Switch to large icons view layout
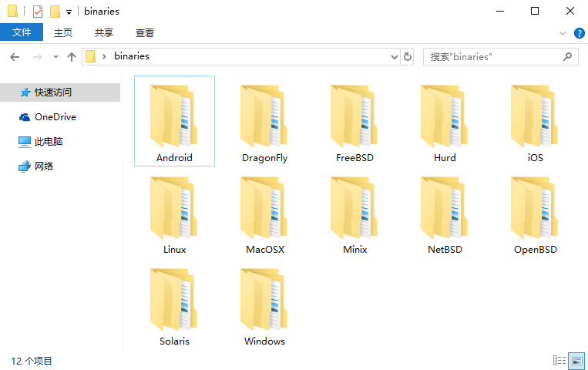Screen dimensions: 588x370 [576, 361]
